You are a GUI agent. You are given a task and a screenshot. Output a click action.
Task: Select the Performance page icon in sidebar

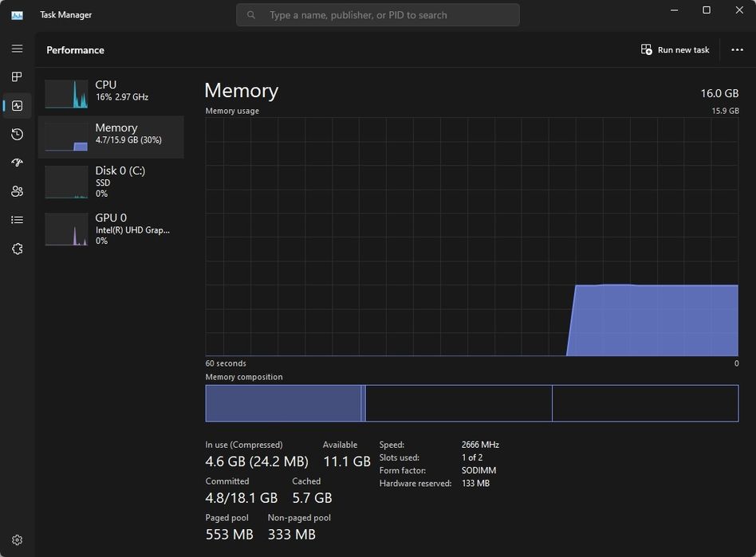tap(17, 105)
